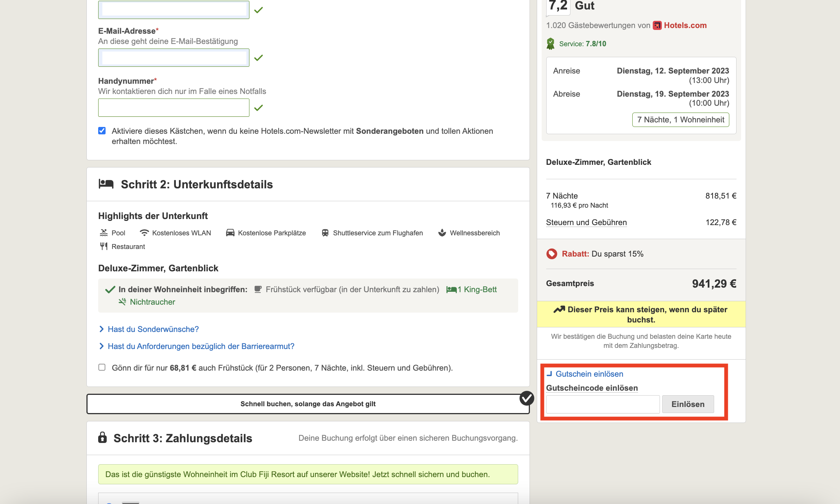Image resolution: width=840 pixels, height=504 pixels.
Task: Click the checkmark icon before In deiner Wohneinheit inbegriffen
Action: pos(110,290)
